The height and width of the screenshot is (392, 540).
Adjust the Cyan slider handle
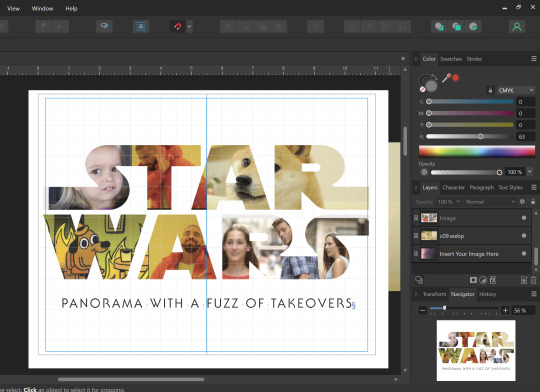click(x=429, y=102)
